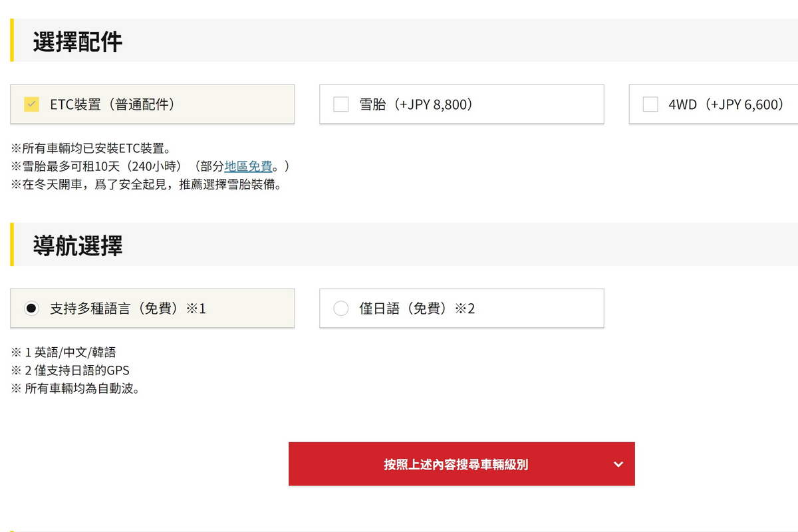Click the 所有車輛均為自動波 note
The image size is (798, 532).
click(x=76, y=388)
